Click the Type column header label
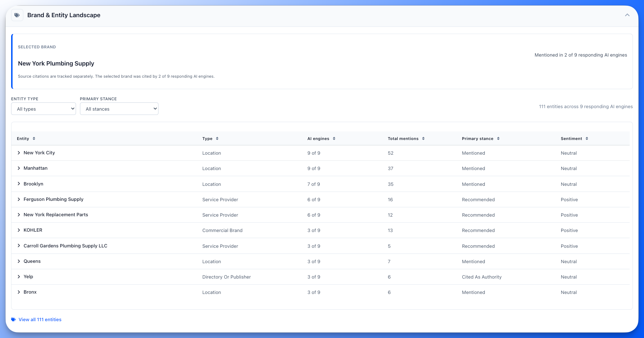This screenshot has height=338, width=644. (x=207, y=139)
